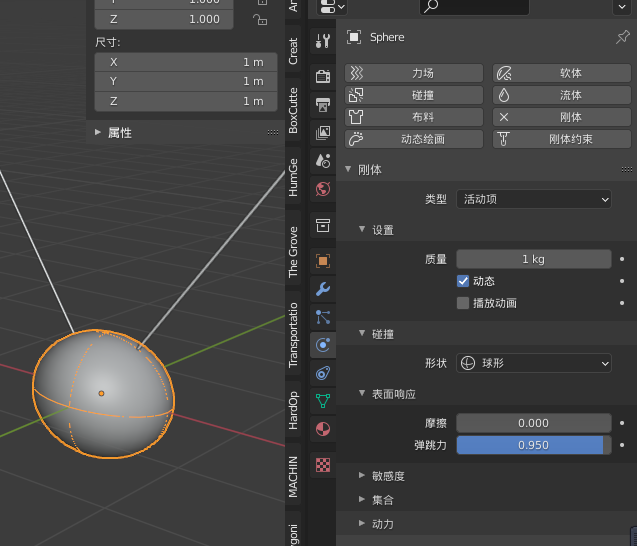Enable 动态绘画 dynamic paint

(414, 139)
